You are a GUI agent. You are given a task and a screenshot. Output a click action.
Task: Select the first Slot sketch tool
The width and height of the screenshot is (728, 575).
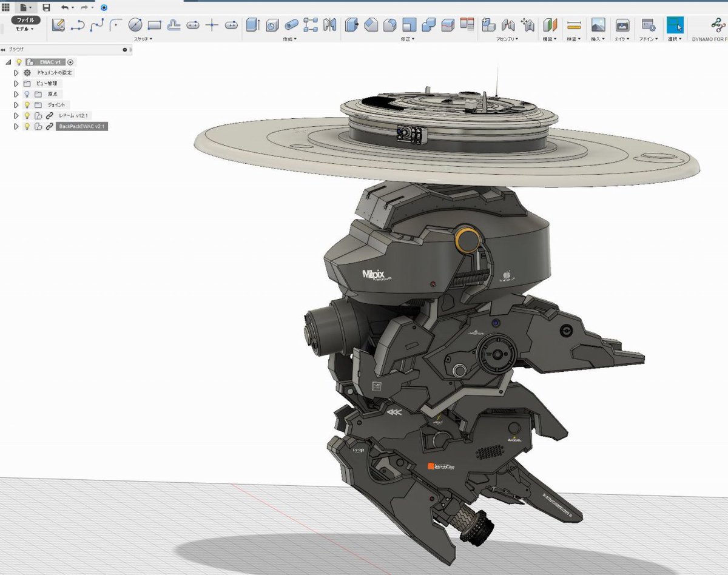coord(193,25)
